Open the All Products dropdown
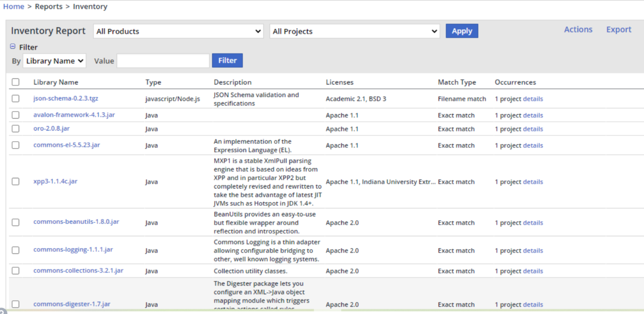This screenshot has height=314, width=644. 178,31
